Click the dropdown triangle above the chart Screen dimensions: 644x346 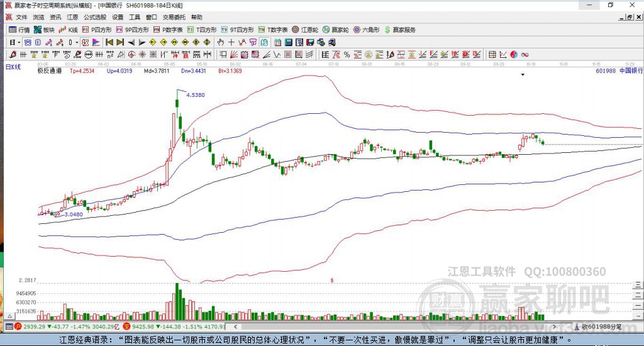pyautogui.click(x=523, y=75)
